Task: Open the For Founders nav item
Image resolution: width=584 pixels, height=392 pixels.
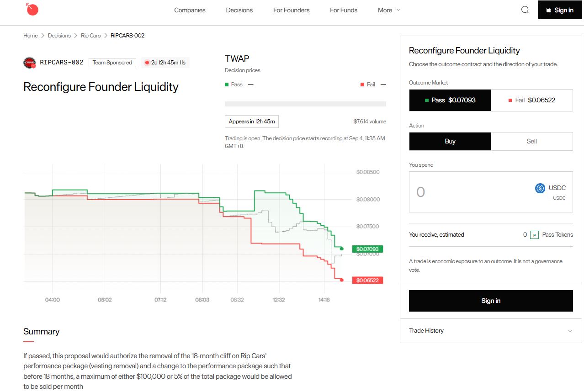Action: (292, 10)
